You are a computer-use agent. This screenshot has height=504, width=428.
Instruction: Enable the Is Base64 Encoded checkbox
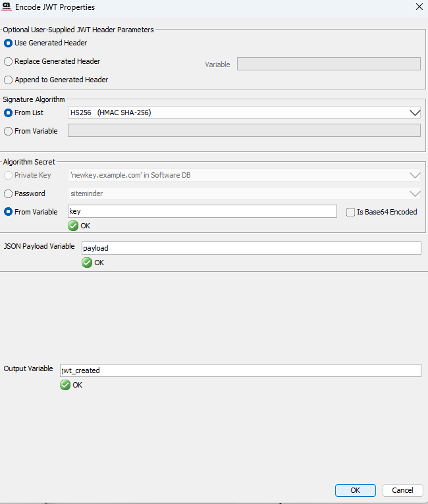coord(350,212)
